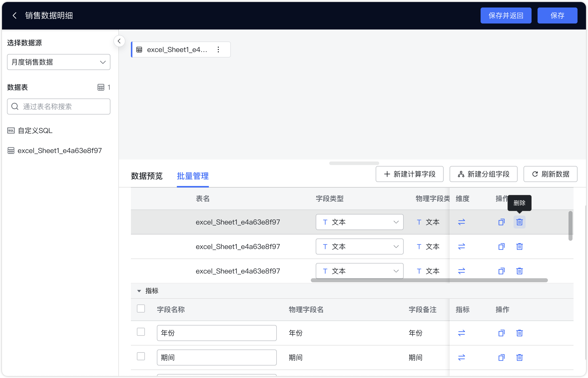
Task: Click the custom SQL icon
Action: (11, 130)
